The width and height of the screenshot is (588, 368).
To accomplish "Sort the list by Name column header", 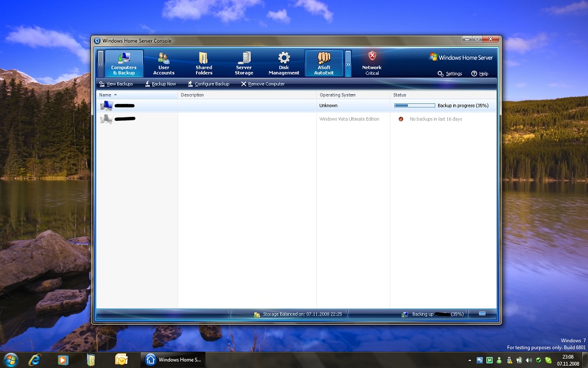I will pos(137,95).
